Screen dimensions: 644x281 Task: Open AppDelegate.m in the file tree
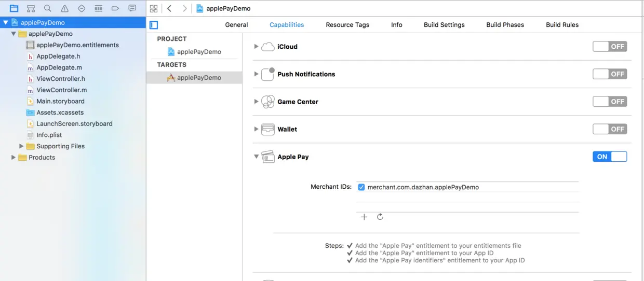pyautogui.click(x=59, y=67)
